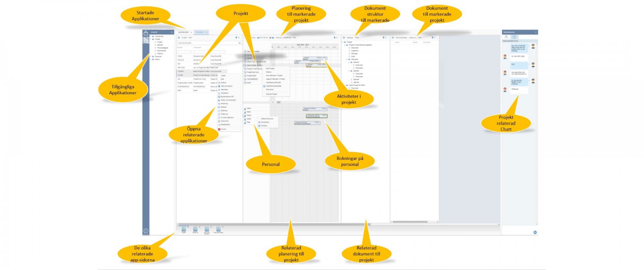Viewport: 644px width, 270px height.
Task: Choose Nyckelvärden KPI in project context menu
Action: pos(226,96)
